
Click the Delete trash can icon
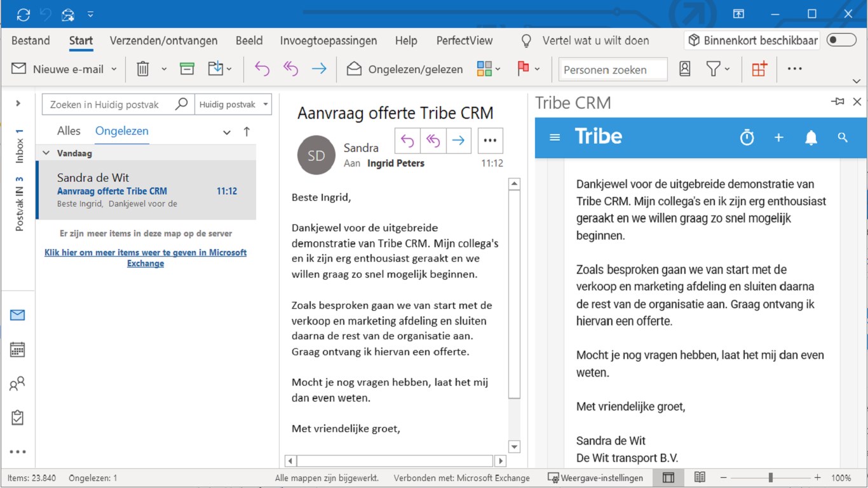click(x=143, y=69)
